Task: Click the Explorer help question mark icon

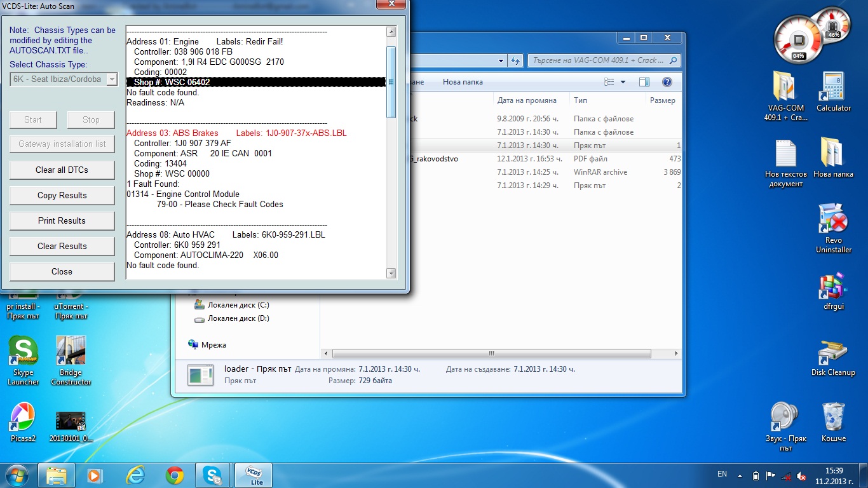Action: point(667,82)
